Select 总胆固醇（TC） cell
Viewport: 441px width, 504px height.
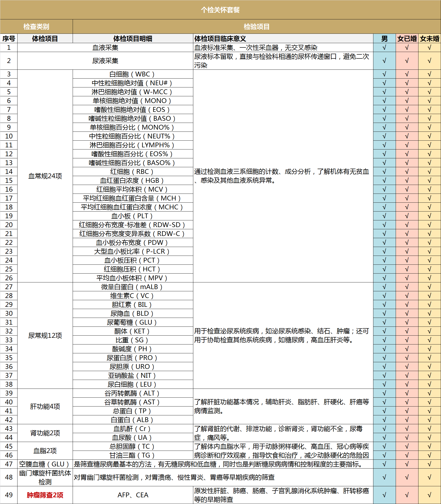point(133,447)
